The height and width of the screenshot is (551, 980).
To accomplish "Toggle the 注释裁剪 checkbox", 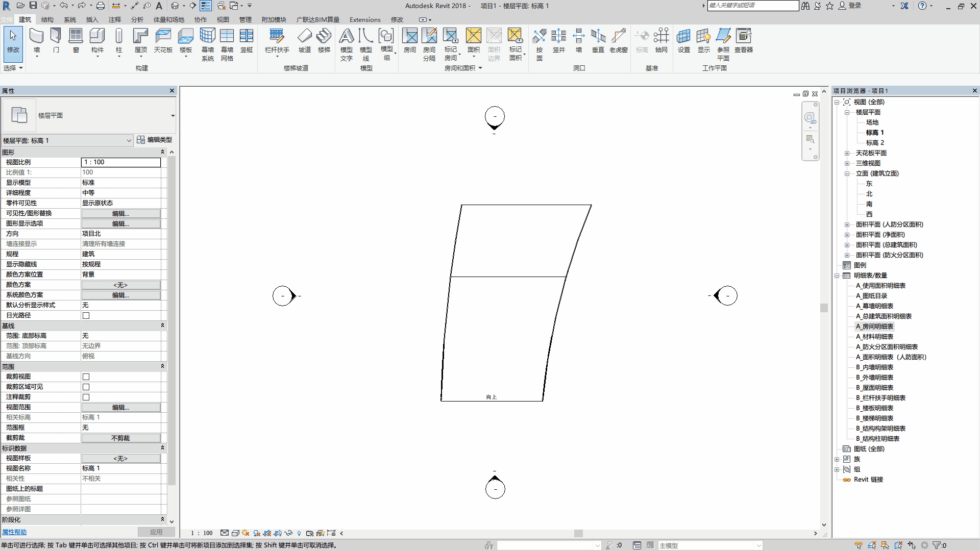I will coord(86,397).
